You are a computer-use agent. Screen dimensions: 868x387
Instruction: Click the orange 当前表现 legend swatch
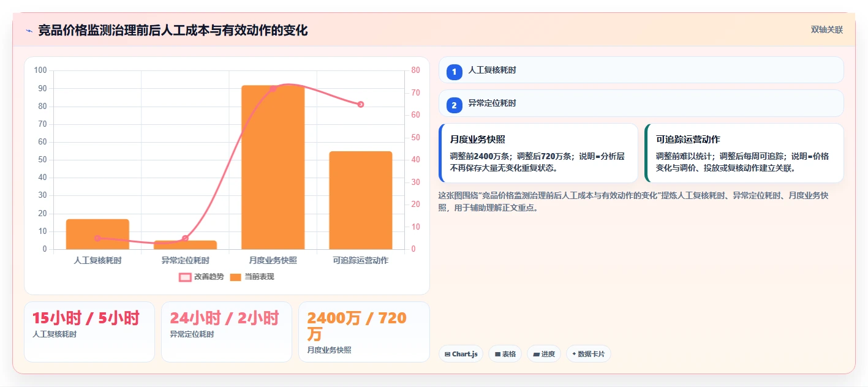pos(235,277)
